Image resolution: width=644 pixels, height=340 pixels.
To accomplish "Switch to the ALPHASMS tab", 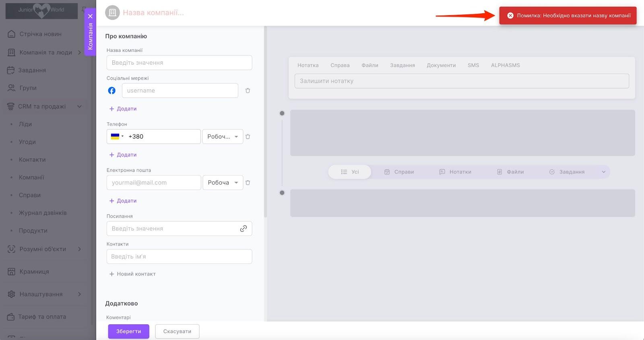I will click(x=505, y=65).
